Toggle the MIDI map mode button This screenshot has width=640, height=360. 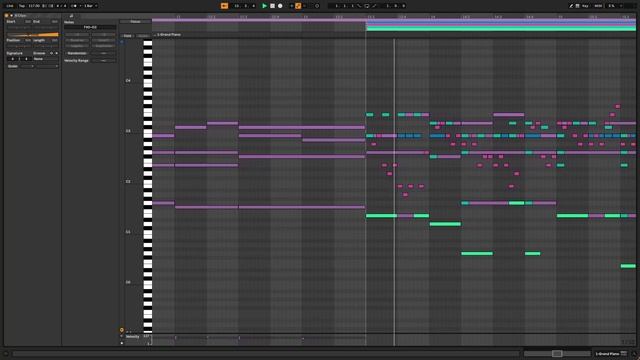[x=598, y=6]
